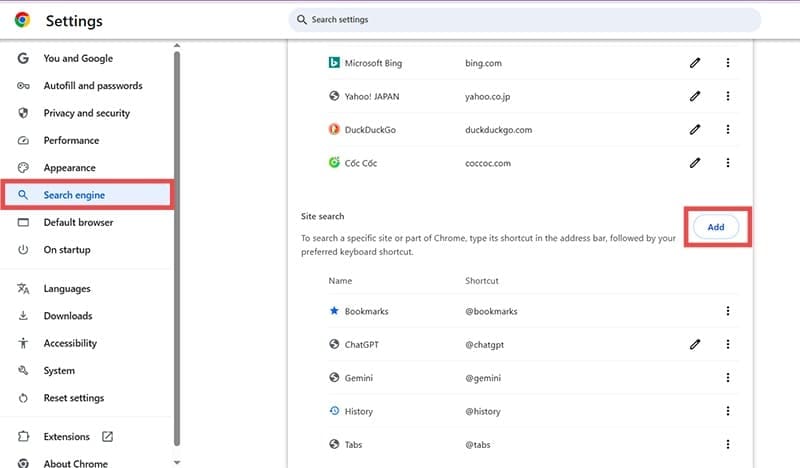Focus the Search settings input field
Screen dimensions: 800x468
click(524, 20)
